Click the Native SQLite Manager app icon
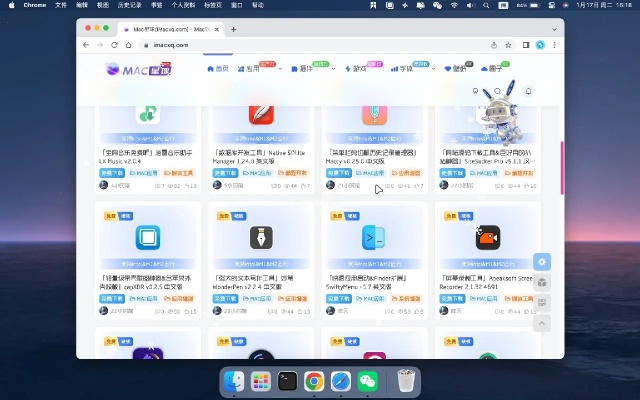 click(261, 113)
